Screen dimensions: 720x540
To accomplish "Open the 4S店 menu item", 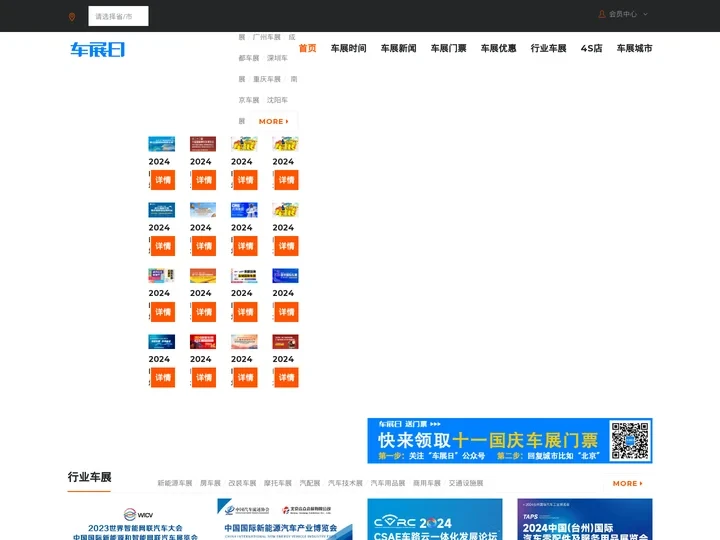I will click(591, 48).
